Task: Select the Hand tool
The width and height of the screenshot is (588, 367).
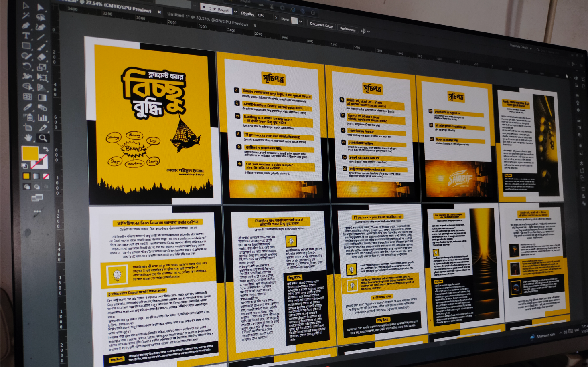Action: pyautogui.click(x=28, y=138)
